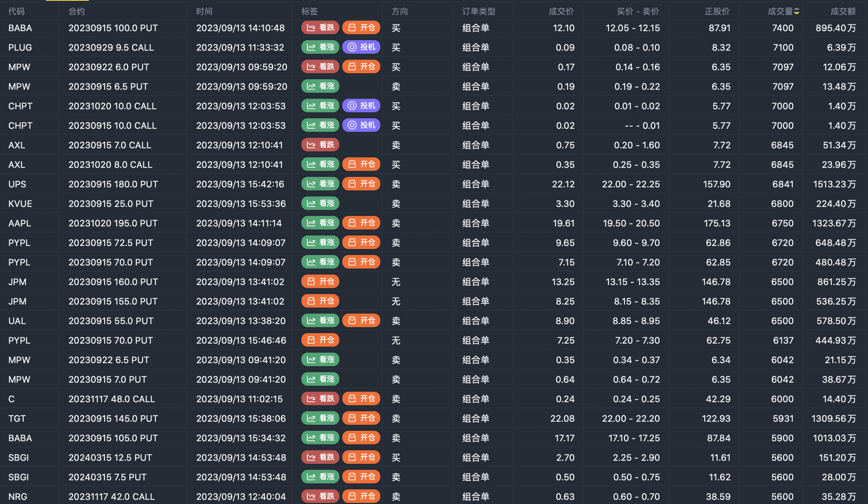Click the 开仓 tag in TGT row
868x504 pixels.
tap(361, 418)
